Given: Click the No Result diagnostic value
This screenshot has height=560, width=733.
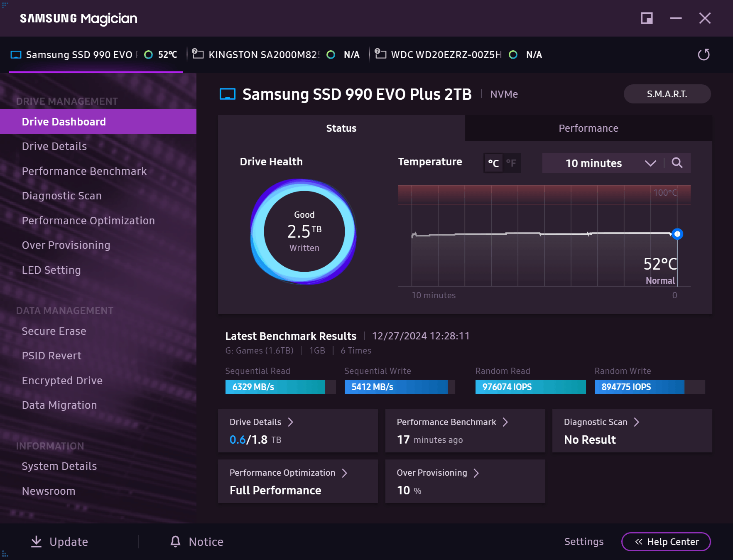Looking at the screenshot, I should click(x=590, y=440).
